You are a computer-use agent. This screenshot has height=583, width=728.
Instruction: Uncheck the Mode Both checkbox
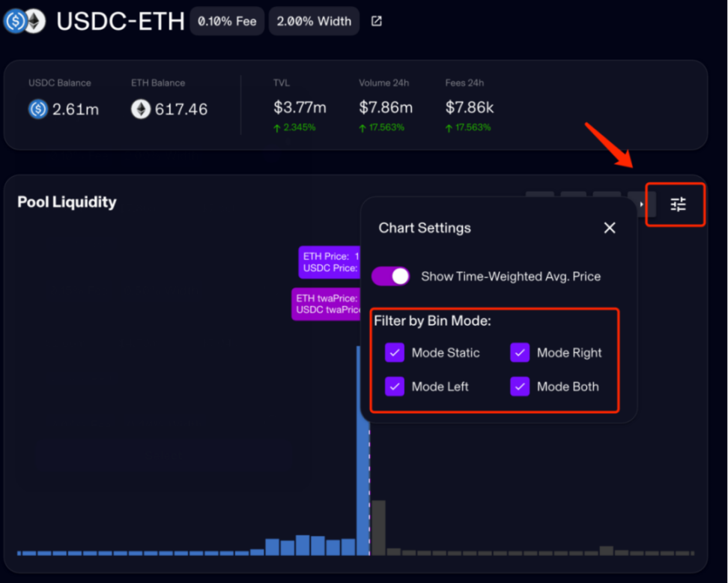[520, 387]
